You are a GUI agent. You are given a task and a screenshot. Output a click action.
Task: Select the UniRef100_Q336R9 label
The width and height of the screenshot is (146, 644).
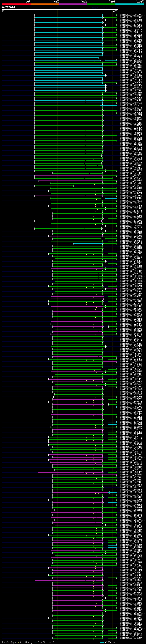(131, 85)
